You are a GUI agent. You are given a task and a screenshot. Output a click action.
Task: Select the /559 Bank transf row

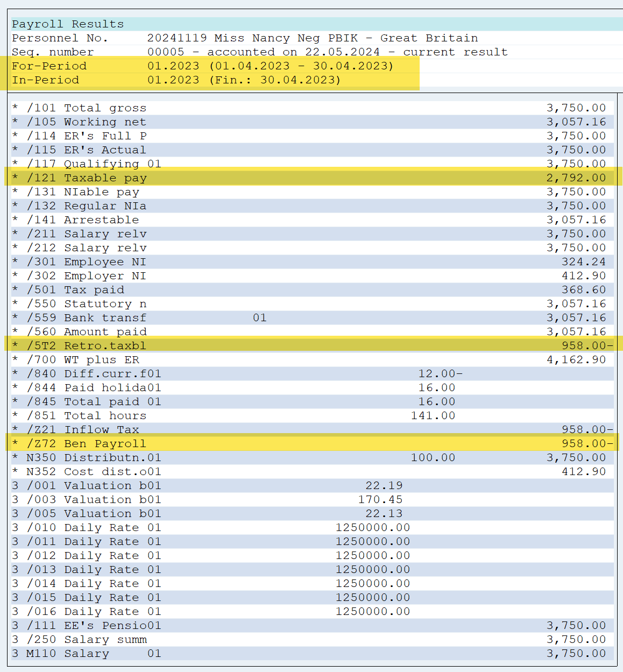[x=312, y=318]
